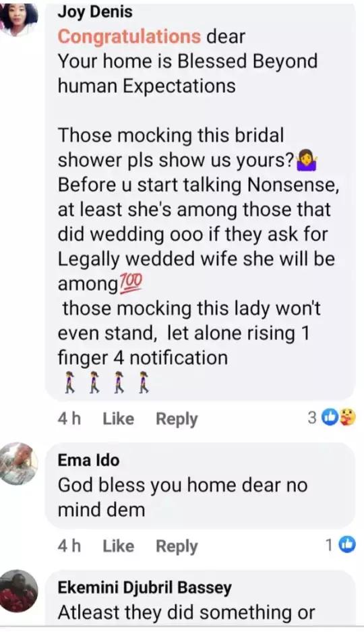Click the Ema Ido name link
The height and width of the screenshot is (632, 364).
pos(88,460)
